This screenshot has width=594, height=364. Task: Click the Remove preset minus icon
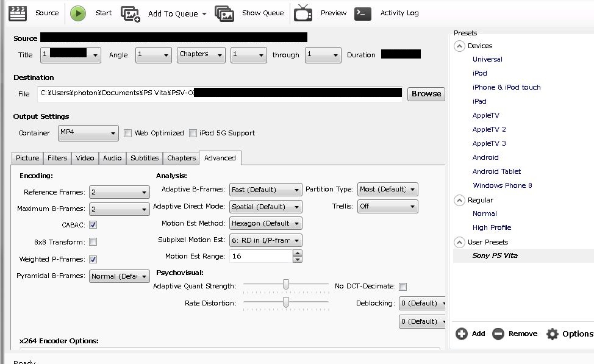tap(498, 334)
